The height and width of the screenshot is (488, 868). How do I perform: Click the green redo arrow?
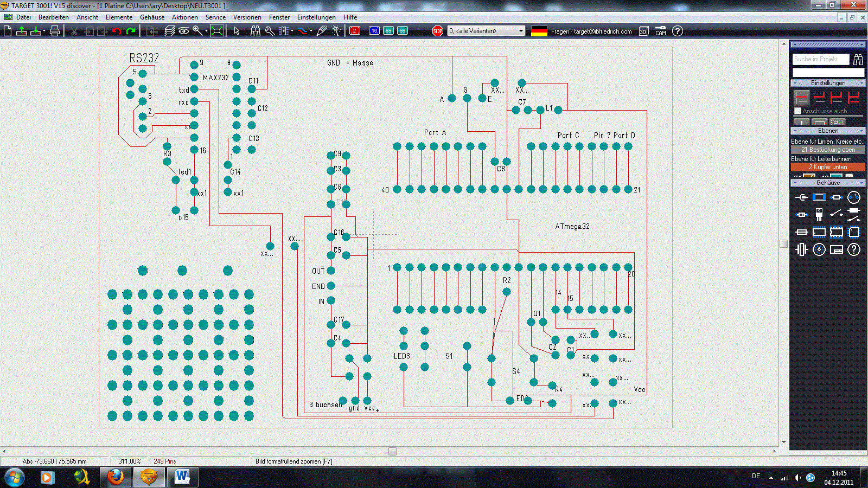click(x=131, y=31)
